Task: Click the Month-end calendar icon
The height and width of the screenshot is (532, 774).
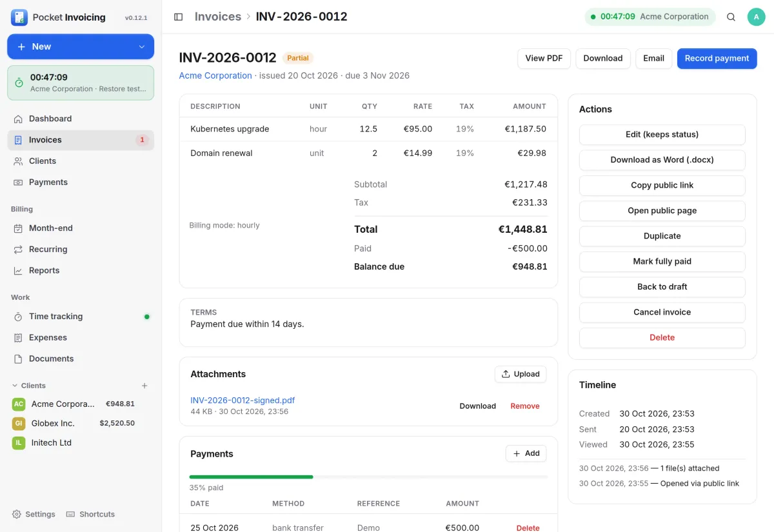Action: coord(19,228)
